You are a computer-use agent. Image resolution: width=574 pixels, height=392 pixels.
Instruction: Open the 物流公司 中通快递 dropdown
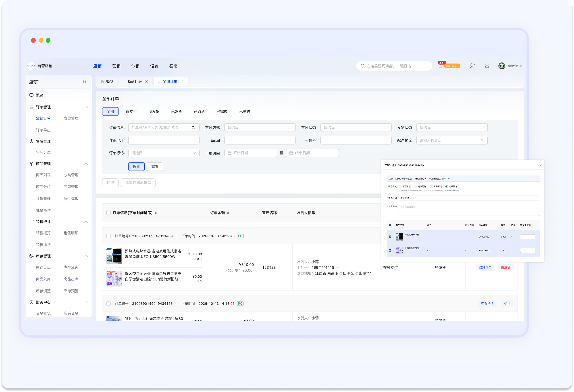(469, 198)
